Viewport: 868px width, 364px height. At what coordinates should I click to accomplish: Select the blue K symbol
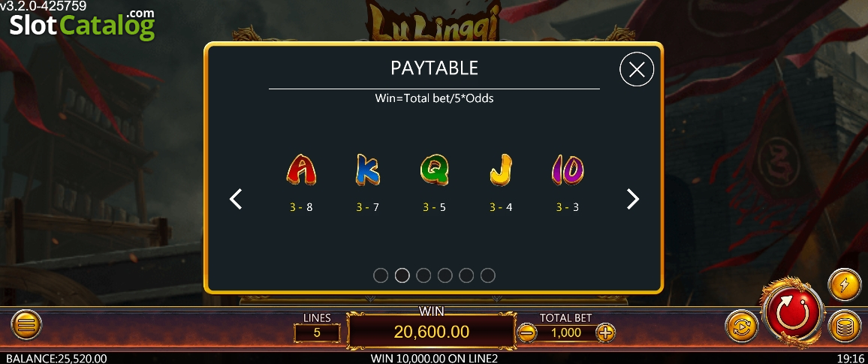pyautogui.click(x=368, y=170)
